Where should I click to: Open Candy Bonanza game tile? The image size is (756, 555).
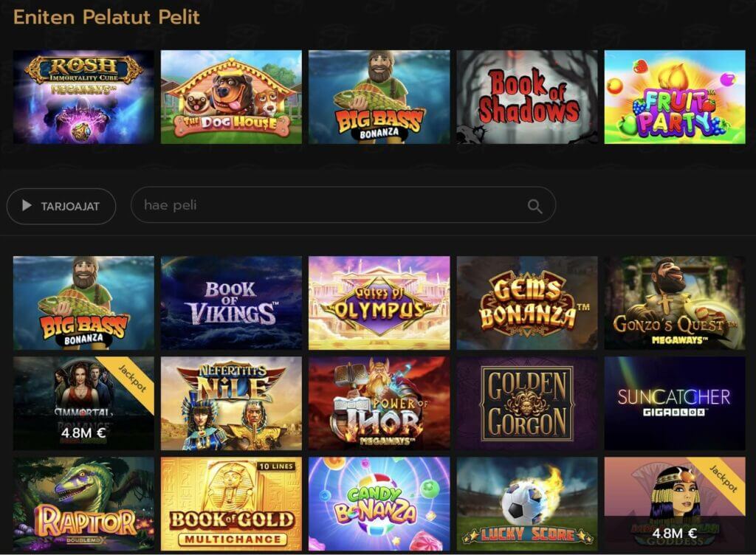[379, 504]
